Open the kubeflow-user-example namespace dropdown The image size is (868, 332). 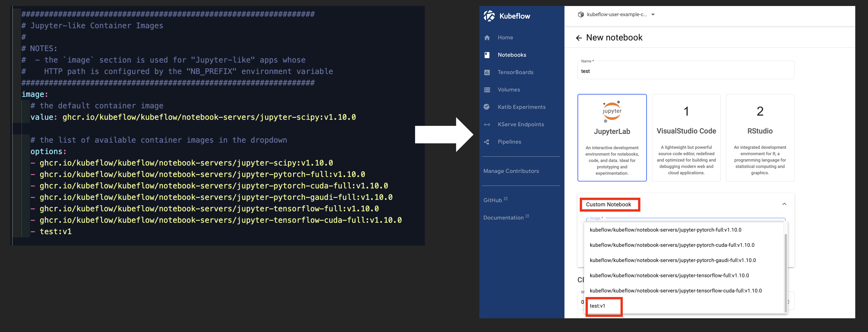[x=616, y=14]
